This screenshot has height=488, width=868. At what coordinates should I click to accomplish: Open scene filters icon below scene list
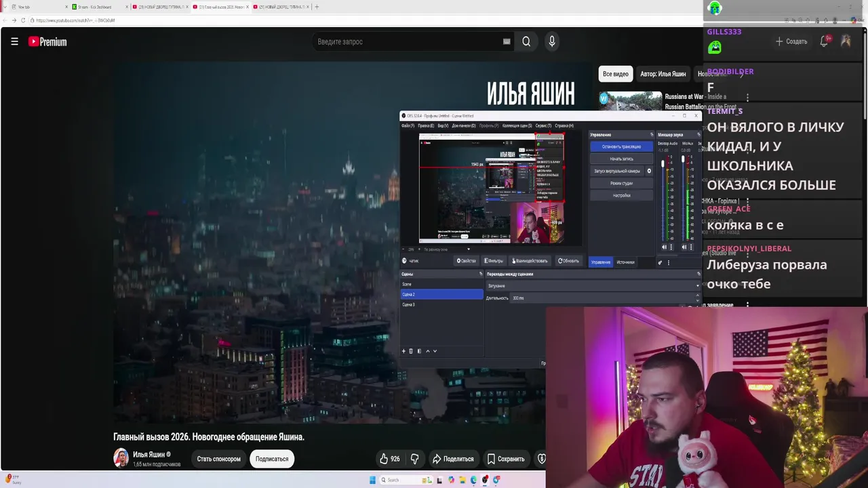[419, 351]
